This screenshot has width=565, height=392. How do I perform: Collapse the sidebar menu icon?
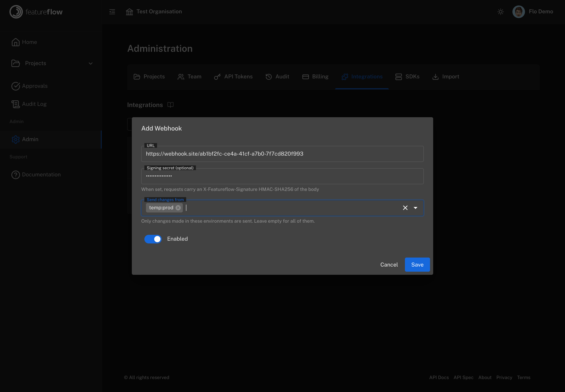coord(112,12)
